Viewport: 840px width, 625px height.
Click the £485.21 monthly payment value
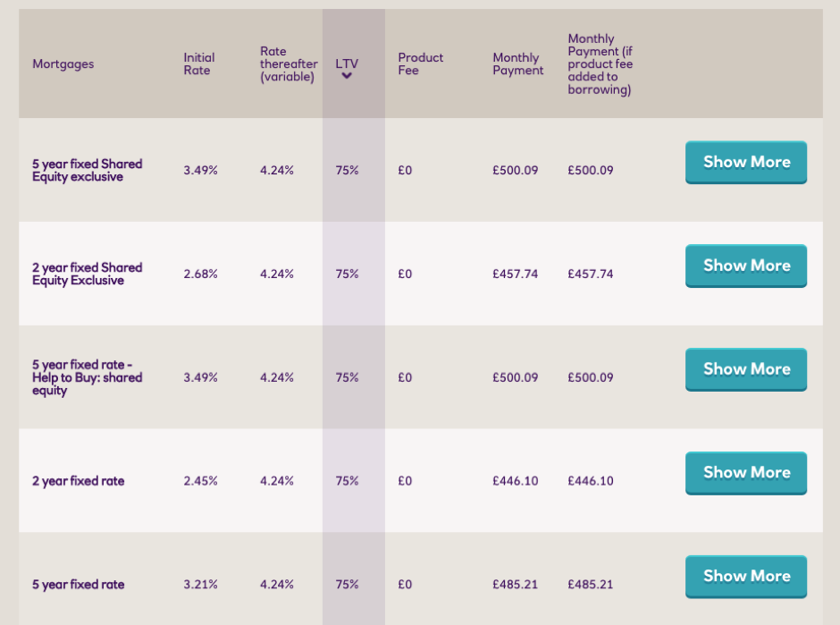pyautogui.click(x=515, y=585)
